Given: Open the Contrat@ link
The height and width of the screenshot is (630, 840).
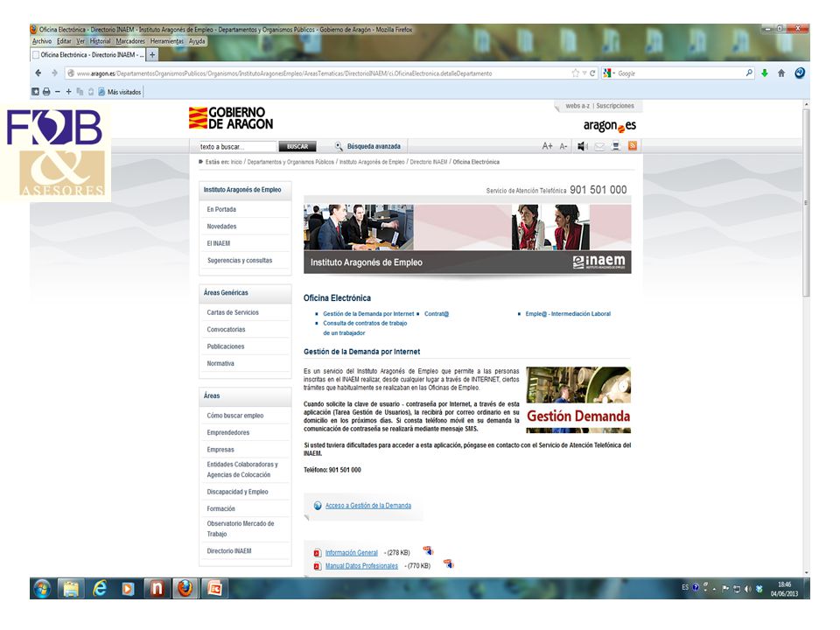Looking at the screenshot, I should tap(437, 314).
